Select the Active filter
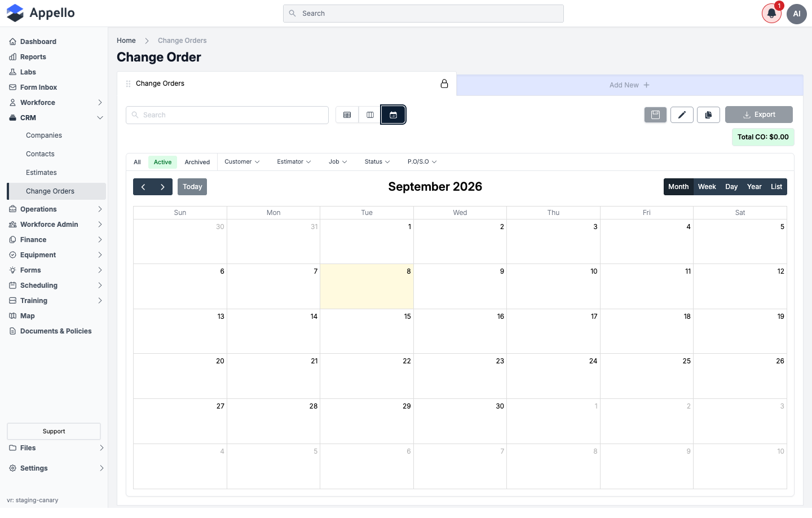 click(x=162, y=162)
